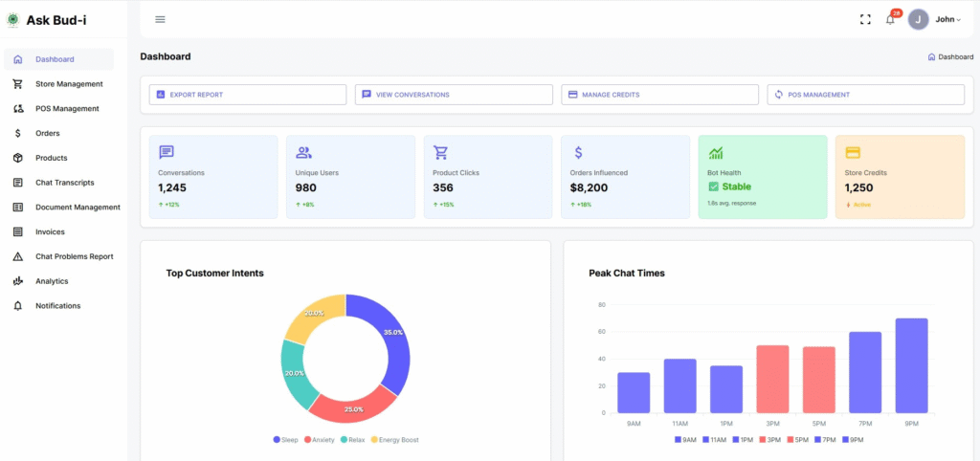Expand the John user dropdown

(947, 19)
